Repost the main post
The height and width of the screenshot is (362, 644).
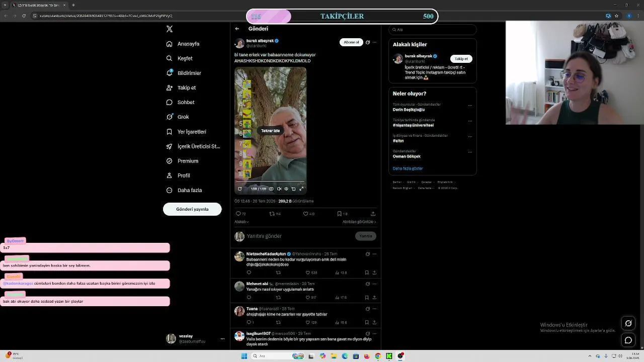point(272,214)
